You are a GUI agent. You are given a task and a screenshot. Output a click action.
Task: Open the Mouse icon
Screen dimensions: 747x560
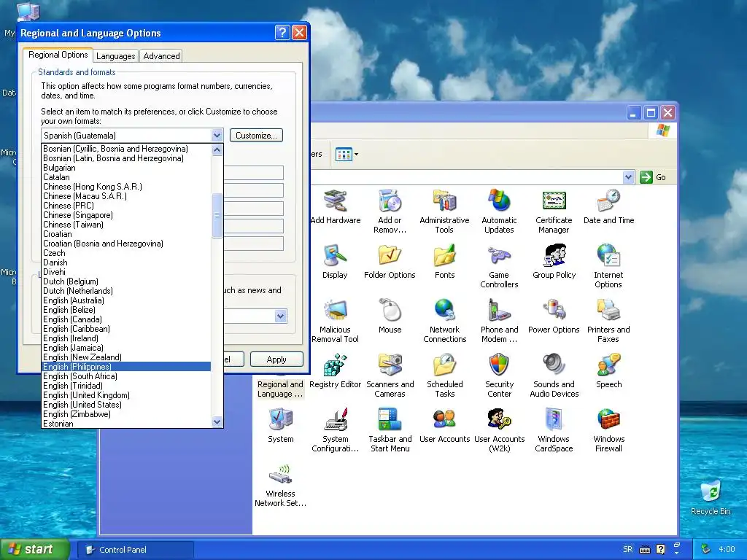pyautogui.click(x=390, y=316)
